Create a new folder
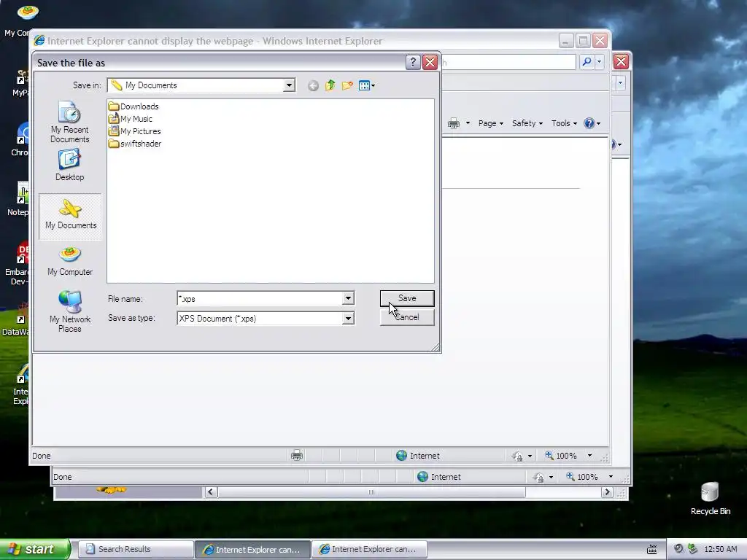 click(x=347, y=85)
